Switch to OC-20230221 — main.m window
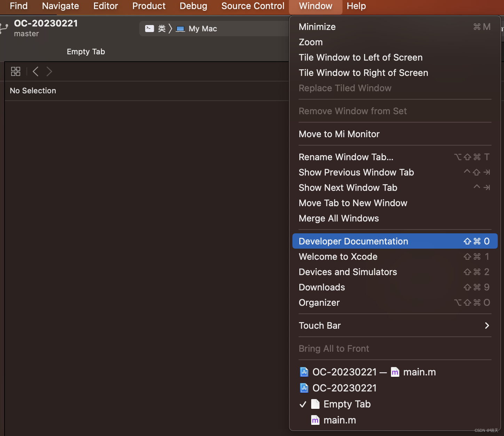Image resolution: width=504 pixels, height=436 pixels. pyautogui.click(x=395, y=372)
